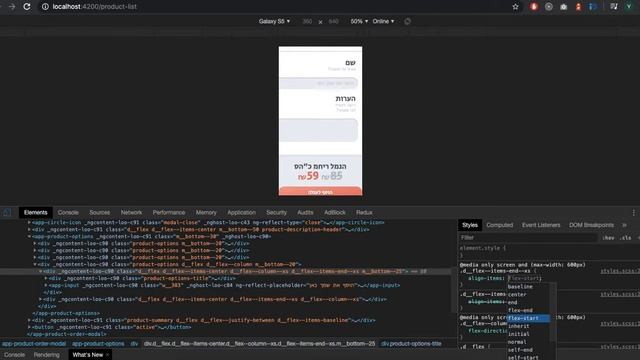Edit the viewport width field 360
Image resolution: width=640 pixels, height=360 pixels.
tap(307, 21)
